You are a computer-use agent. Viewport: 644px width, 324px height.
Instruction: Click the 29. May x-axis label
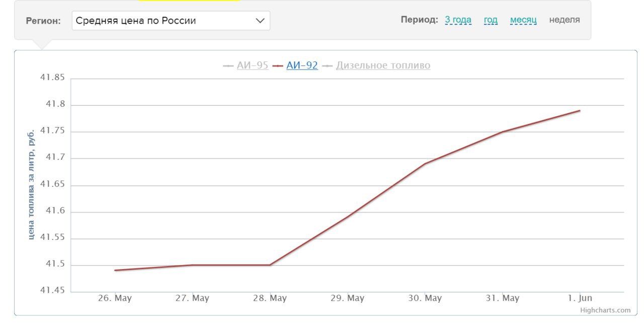coord(347,298)
